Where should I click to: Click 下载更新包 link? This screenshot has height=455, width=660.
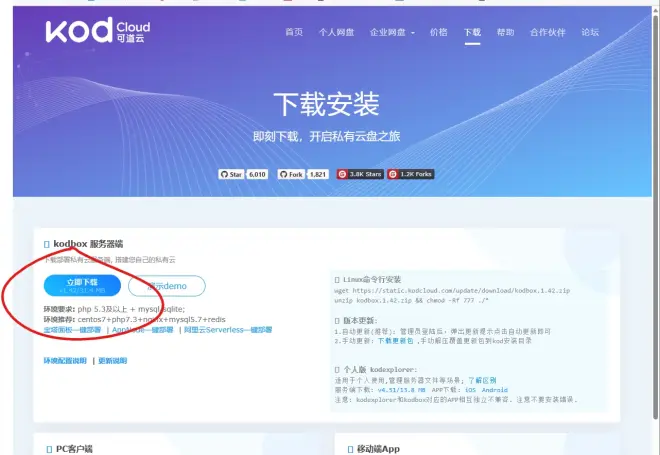[x=396, y=341]
